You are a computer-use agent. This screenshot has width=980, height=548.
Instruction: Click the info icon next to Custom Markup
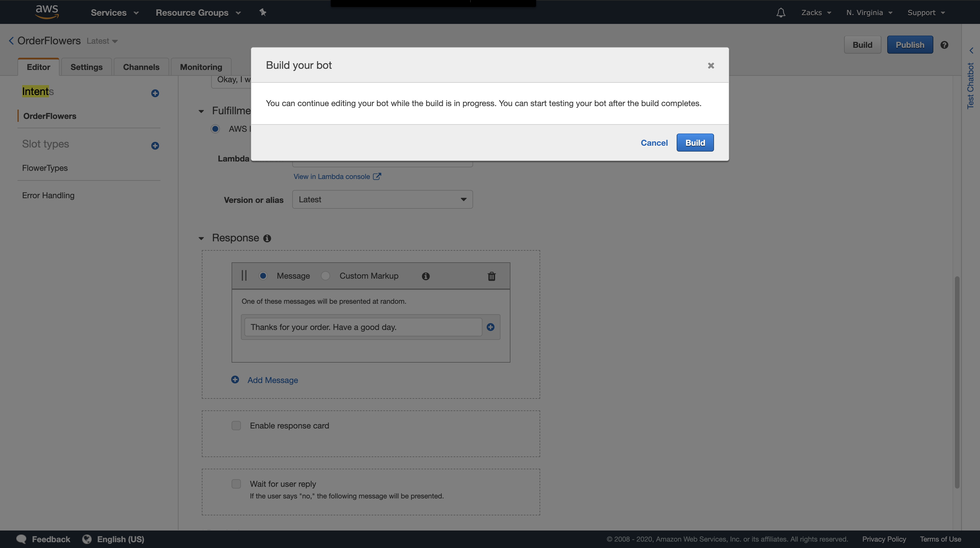(x=425, y=276)
